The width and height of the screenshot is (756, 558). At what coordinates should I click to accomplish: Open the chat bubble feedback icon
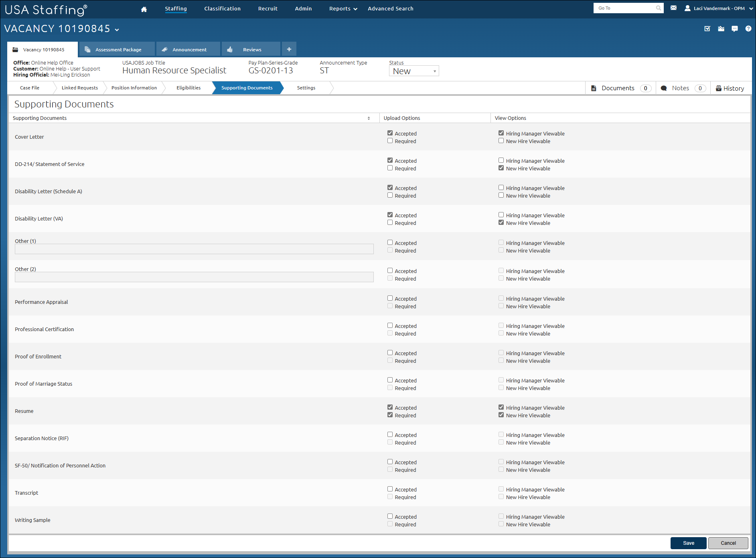coord(734,29)
